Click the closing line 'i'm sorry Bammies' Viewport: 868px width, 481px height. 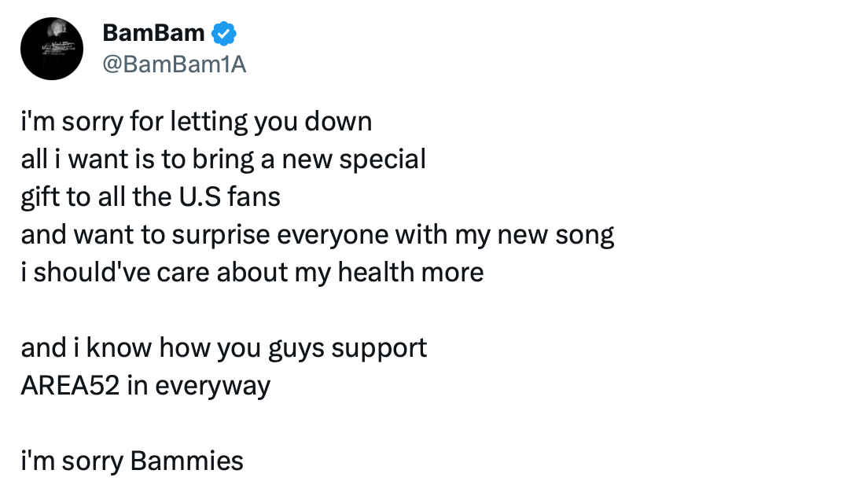(132, 461)
